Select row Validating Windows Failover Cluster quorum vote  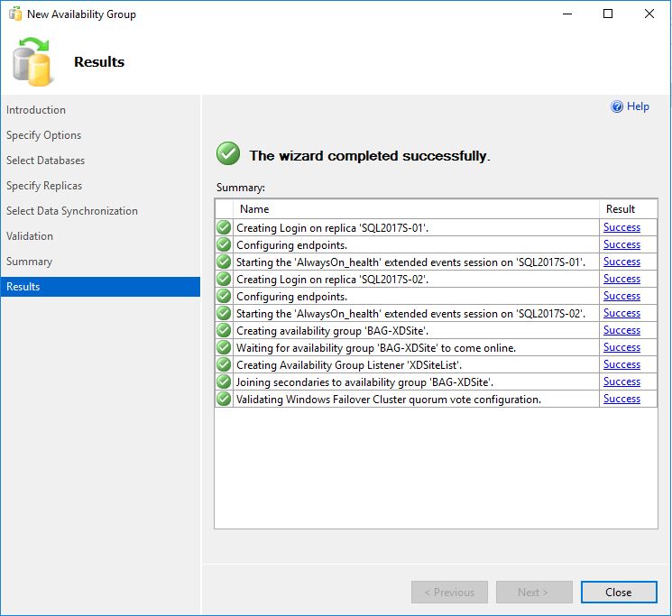tap(389, 400)
